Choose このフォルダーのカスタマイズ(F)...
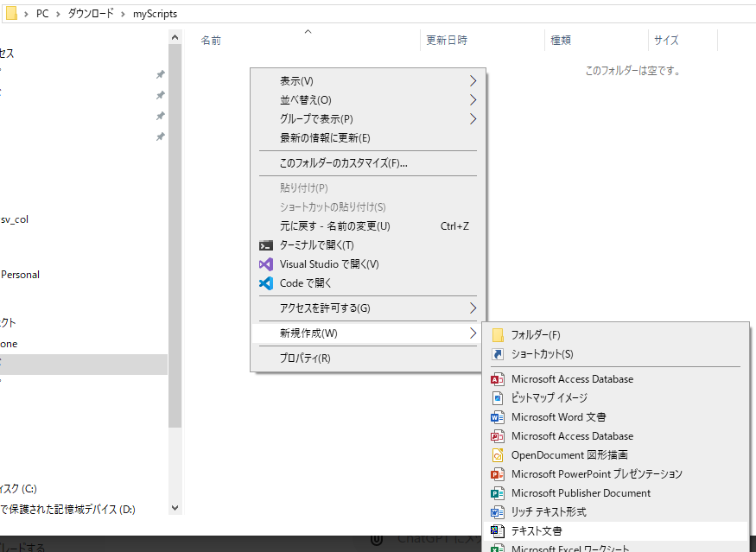Viewport: 756px width, 552px height. [368, 163]
